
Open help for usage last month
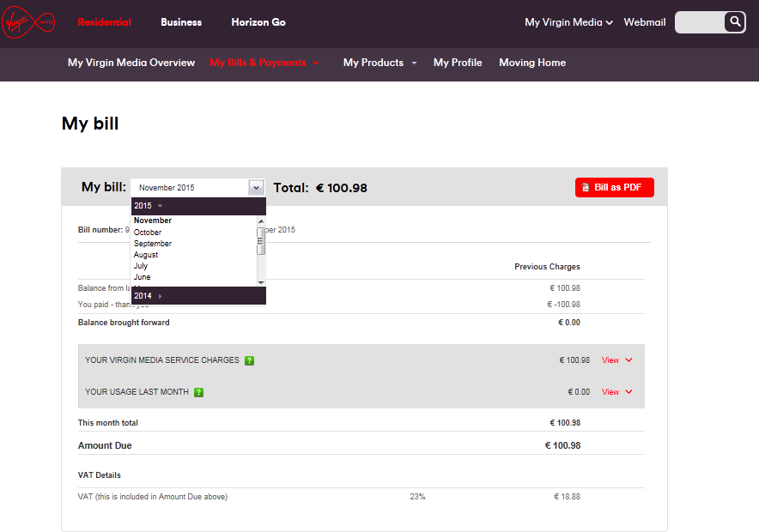[198, 392]
